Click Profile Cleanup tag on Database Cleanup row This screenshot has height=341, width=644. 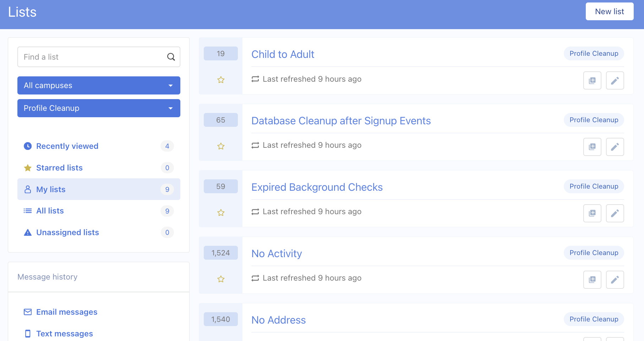click(594, 120)
